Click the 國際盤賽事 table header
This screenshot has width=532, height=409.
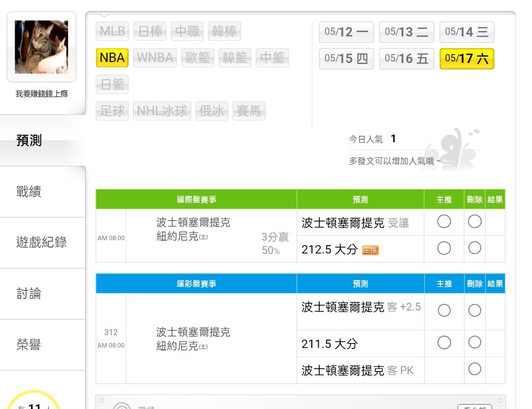(196, 199)
